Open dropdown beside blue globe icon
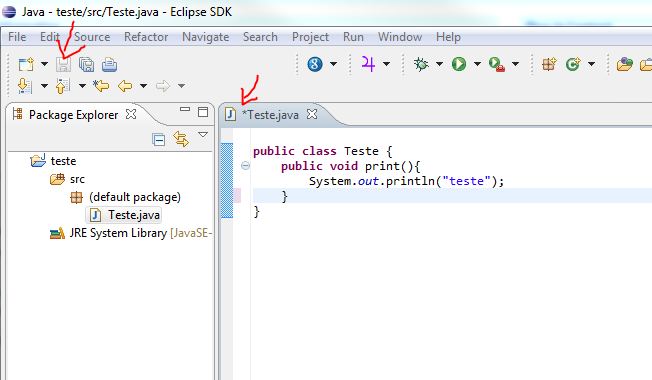Screen dimensions: 652x380 tap(333, 64)
